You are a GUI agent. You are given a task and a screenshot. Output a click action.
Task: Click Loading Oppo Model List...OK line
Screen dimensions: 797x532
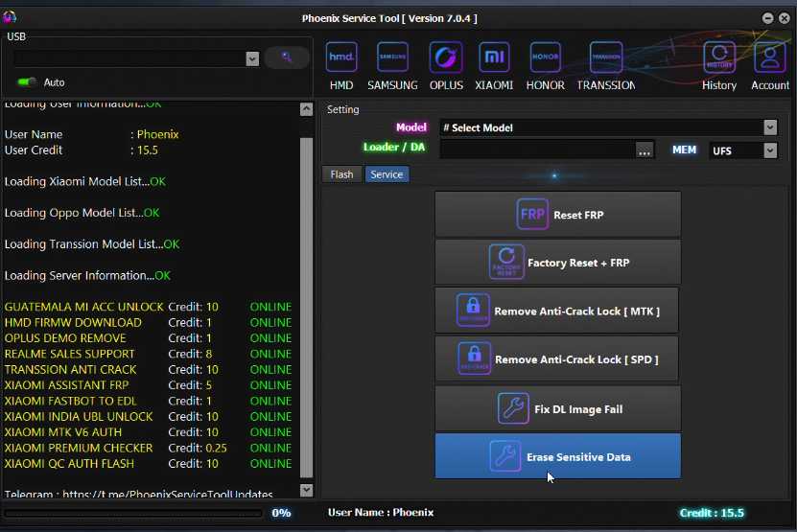coord(82,213)
